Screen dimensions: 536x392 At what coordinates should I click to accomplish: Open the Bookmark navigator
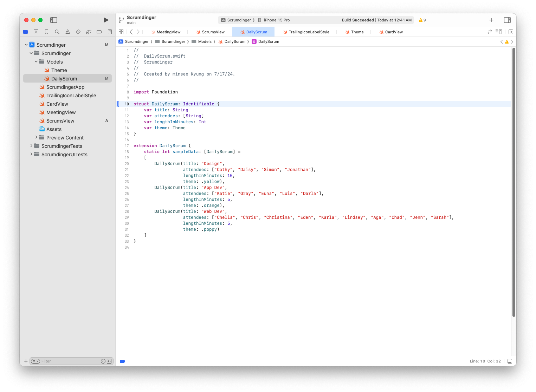46,32
